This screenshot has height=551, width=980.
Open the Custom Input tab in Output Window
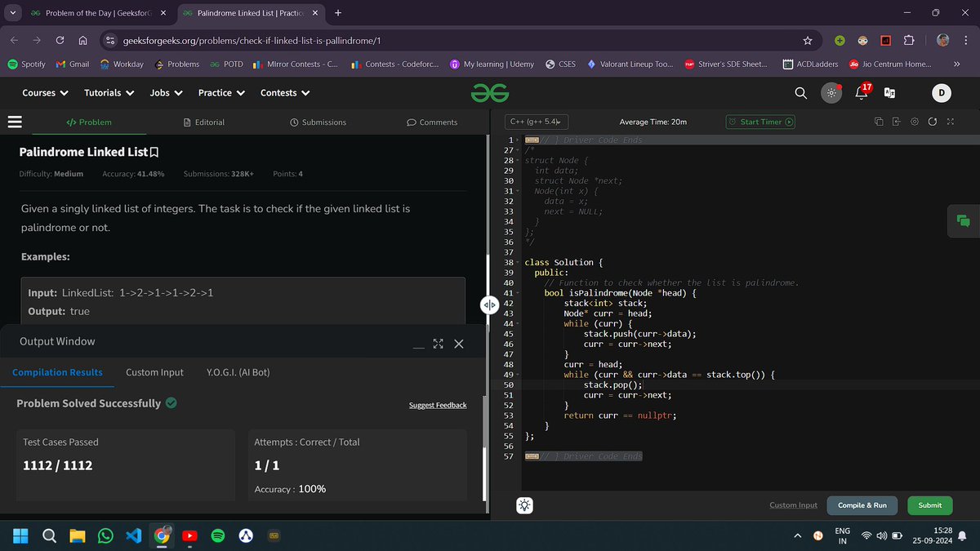(x=154, y=372)
